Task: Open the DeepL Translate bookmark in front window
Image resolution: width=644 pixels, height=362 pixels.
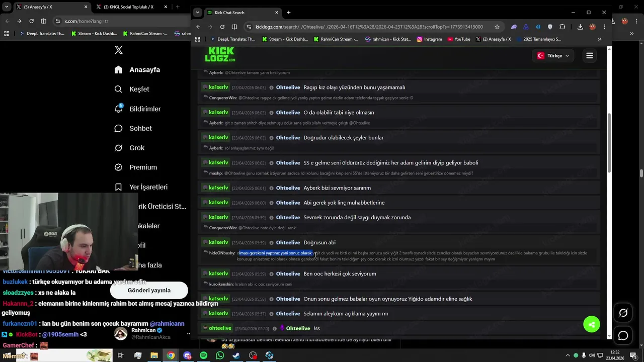Action: point(233,39)
